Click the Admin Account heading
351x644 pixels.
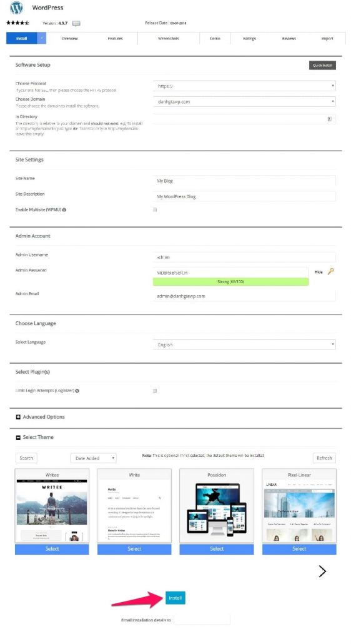coord(33,236)
